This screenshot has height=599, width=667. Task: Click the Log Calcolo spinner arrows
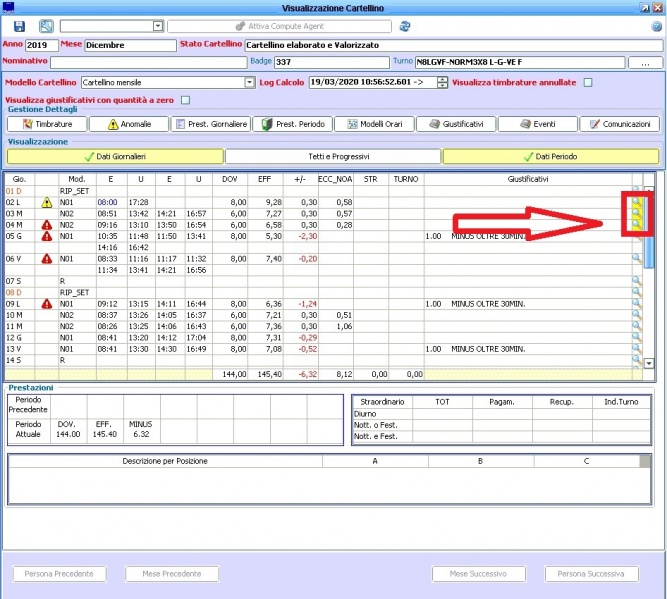(x=442, y=83)
